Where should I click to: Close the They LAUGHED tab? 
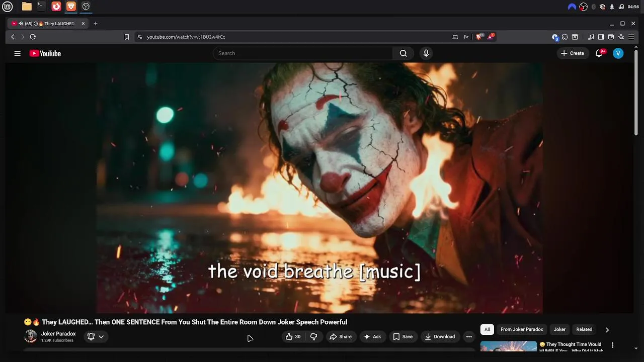[x=83, y=24]
